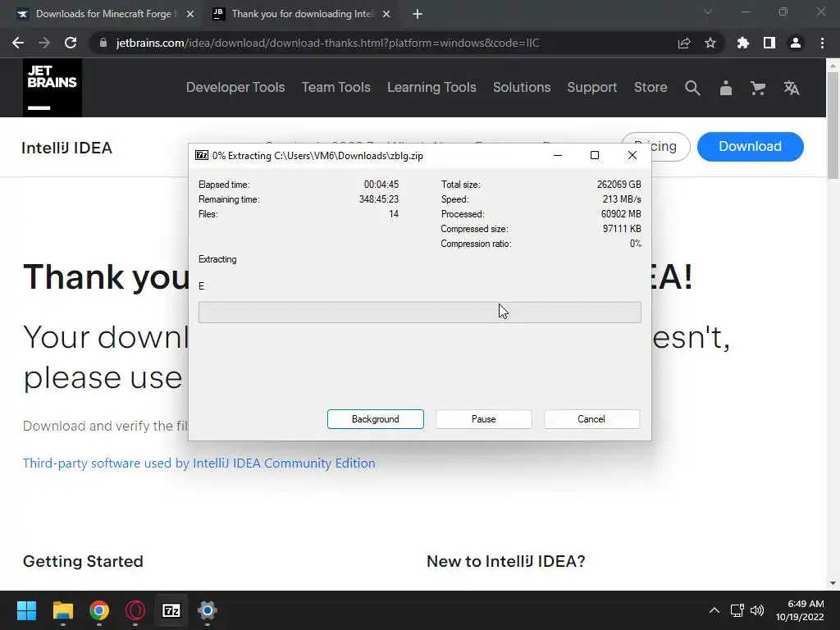Bookmark the page with the star icon
Viewport: 840px width, 630px height.
click(x=710, y=43)
